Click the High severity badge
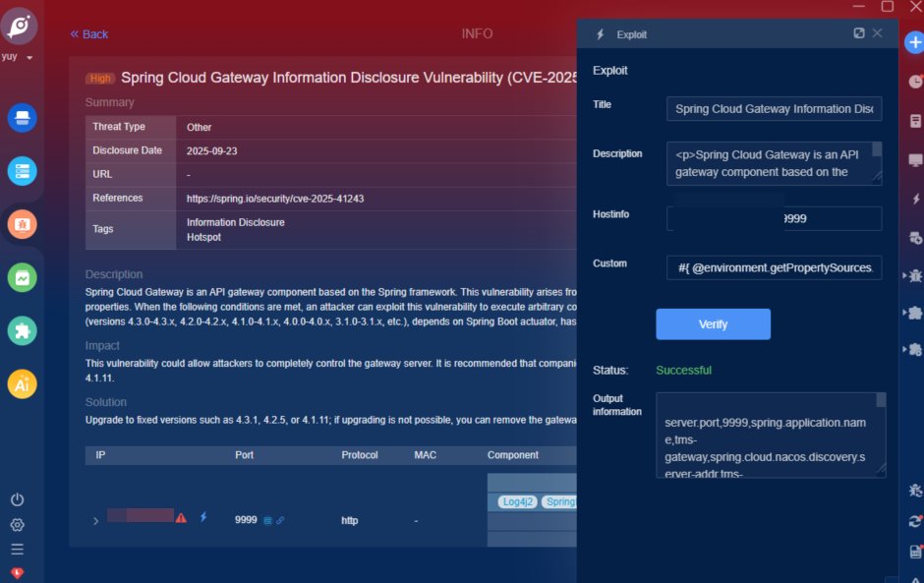 point(100,79)
